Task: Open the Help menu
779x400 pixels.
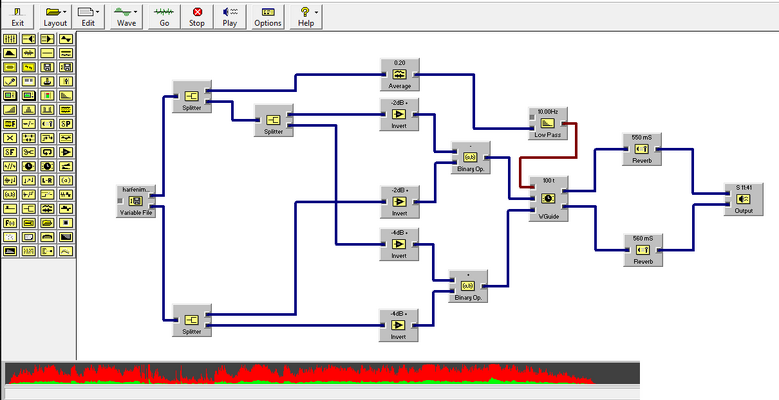Action: coord(306,17)
